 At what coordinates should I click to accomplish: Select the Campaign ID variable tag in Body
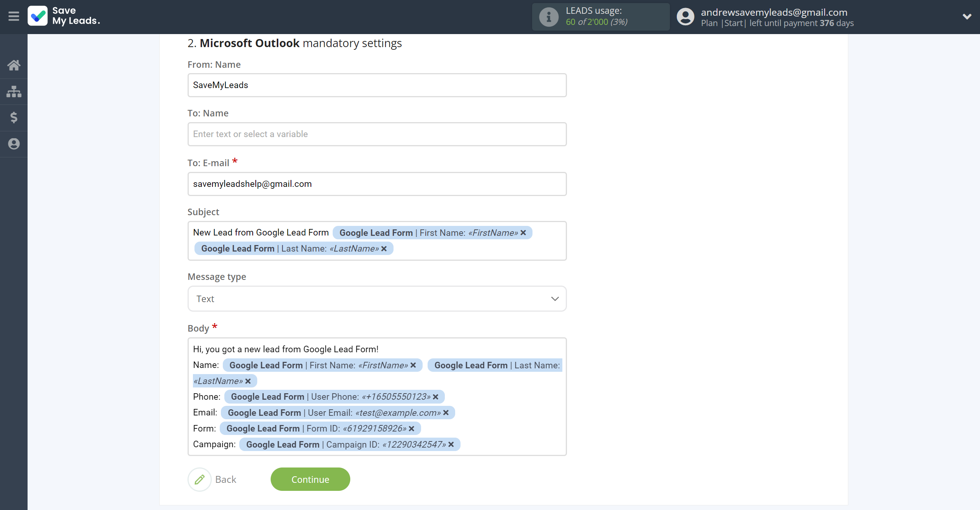point(350,444)
